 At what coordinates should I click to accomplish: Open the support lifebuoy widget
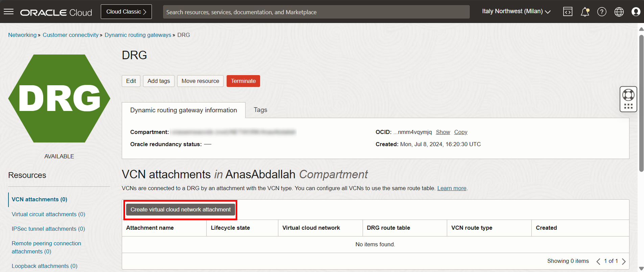tap(628, 95)
